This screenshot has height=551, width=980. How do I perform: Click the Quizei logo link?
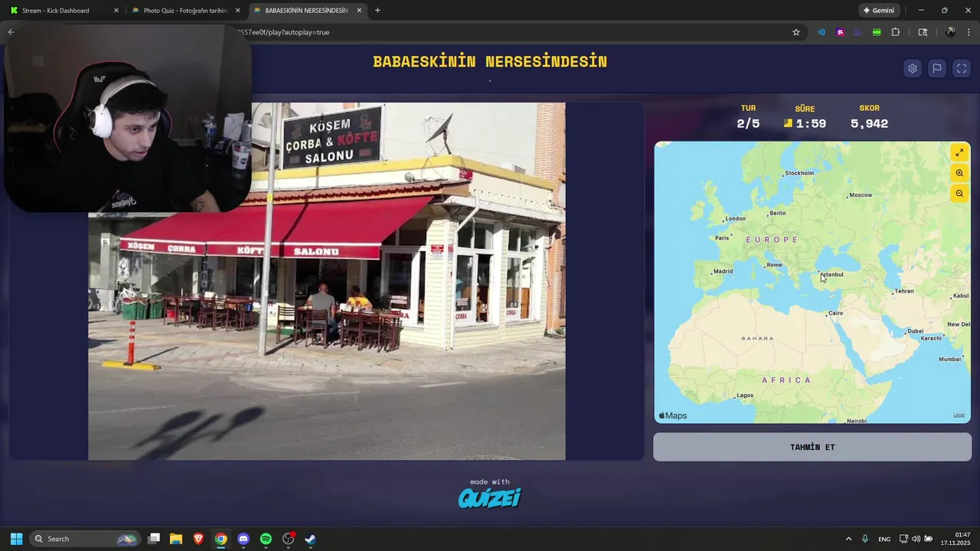490,498
